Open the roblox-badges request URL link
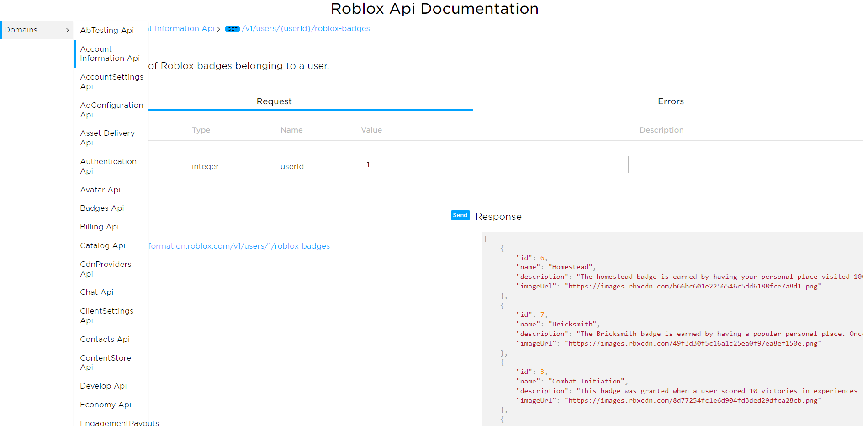The width and height of the screenshot is (868, 426). (238, 246)
